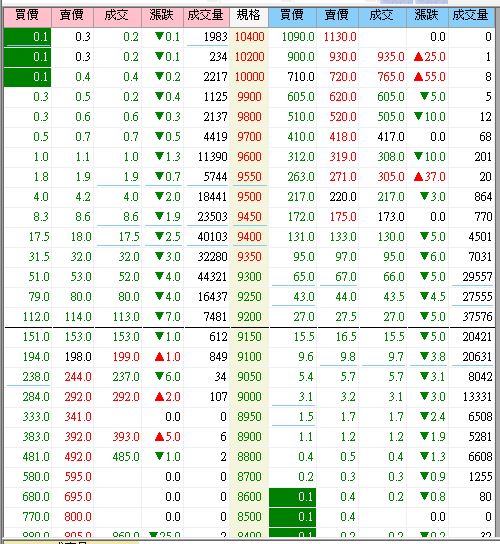Click the red up arrow 5.0 call change

coord(168,437)
